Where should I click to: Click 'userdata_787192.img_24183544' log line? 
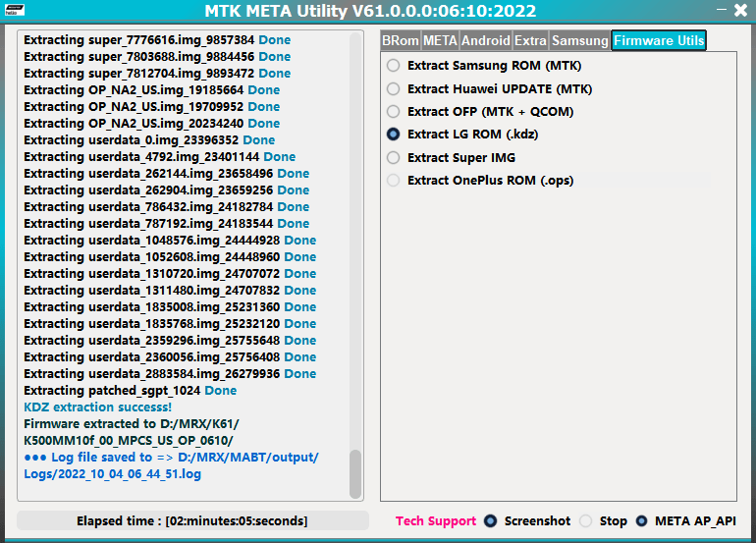click(x=167, y=224)
